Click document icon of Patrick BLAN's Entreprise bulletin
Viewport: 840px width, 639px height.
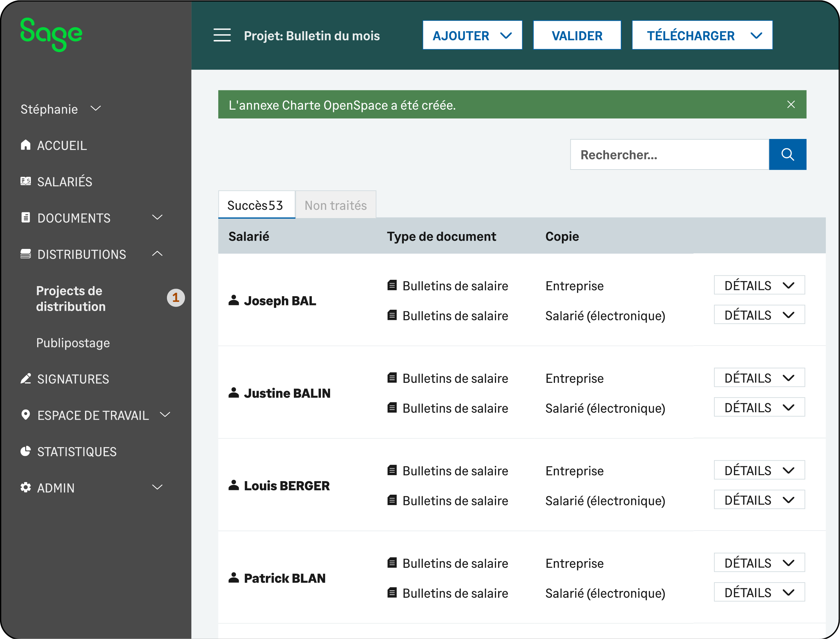392,562
